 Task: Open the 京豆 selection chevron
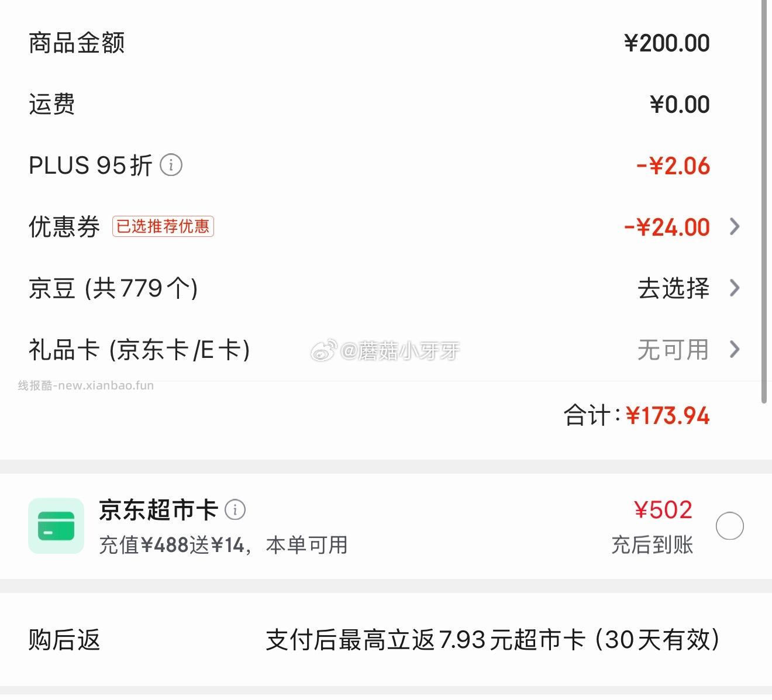(734, 288)
